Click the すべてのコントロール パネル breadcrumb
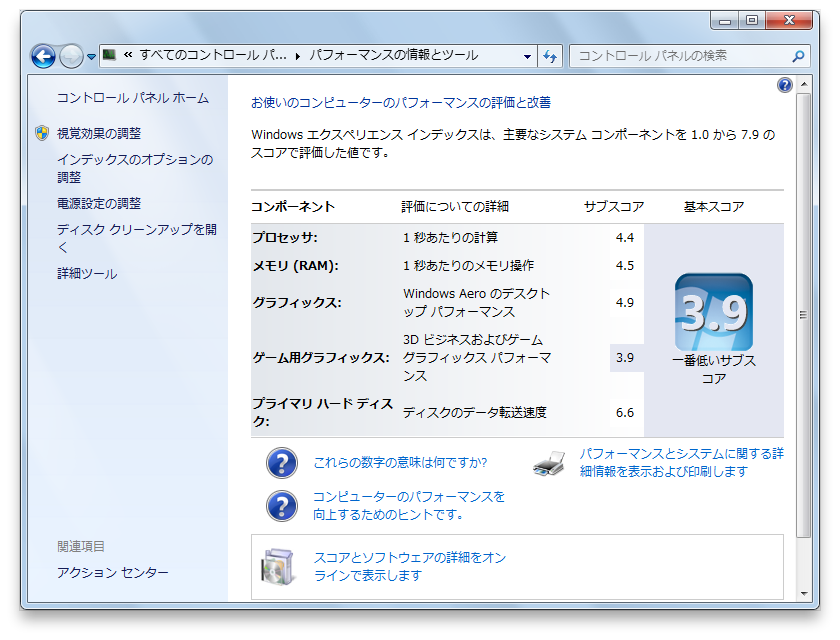This screenshot has width=840, height=640. 213,55
